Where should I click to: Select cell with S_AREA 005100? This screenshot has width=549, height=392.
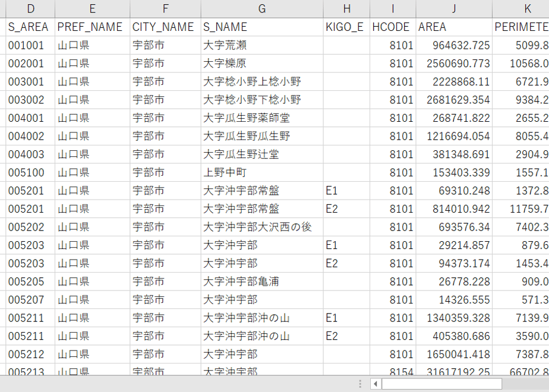(30, 173)
